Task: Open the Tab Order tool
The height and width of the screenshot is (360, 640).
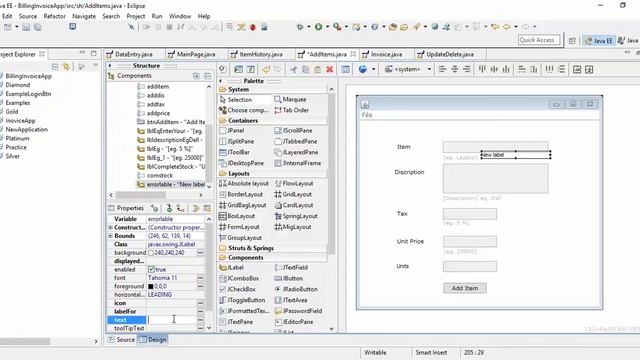Action: coord(292,110)
